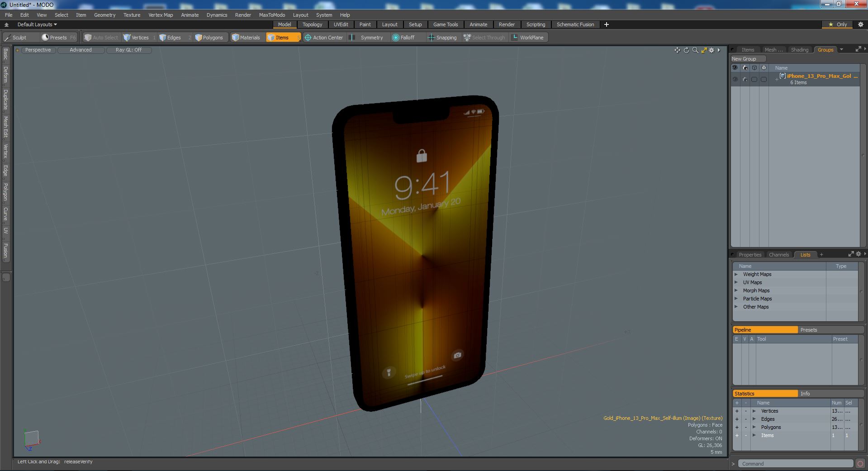
Task: Expand the Polygons statistics row
Action: click(x=754, y=427)
